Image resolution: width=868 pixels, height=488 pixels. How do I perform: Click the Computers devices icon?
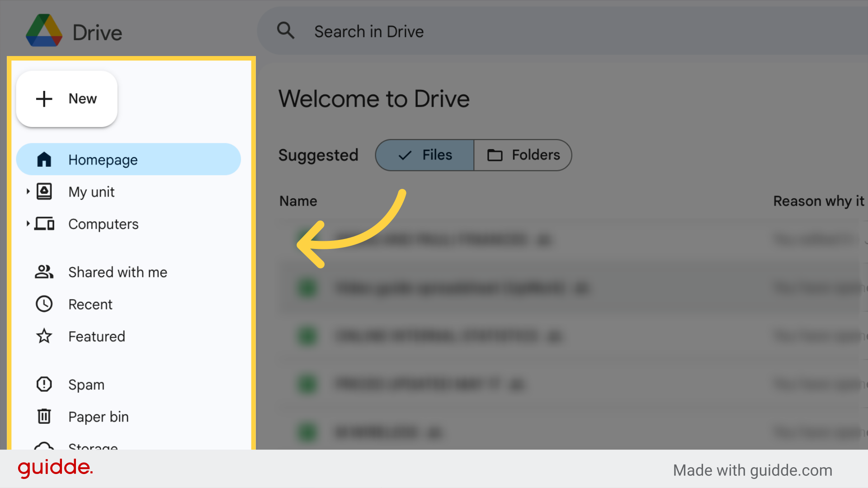tap(44, 224)
